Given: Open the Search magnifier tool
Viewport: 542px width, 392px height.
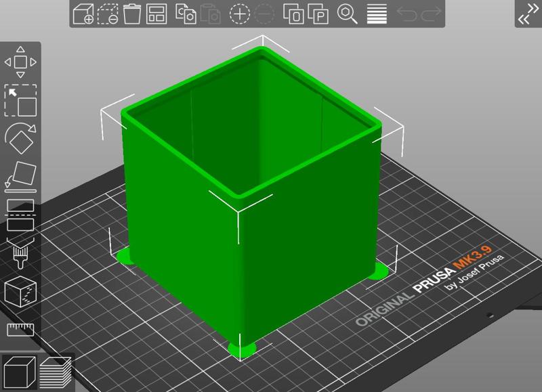Looking at the screenshot, I should click(347, 14).
